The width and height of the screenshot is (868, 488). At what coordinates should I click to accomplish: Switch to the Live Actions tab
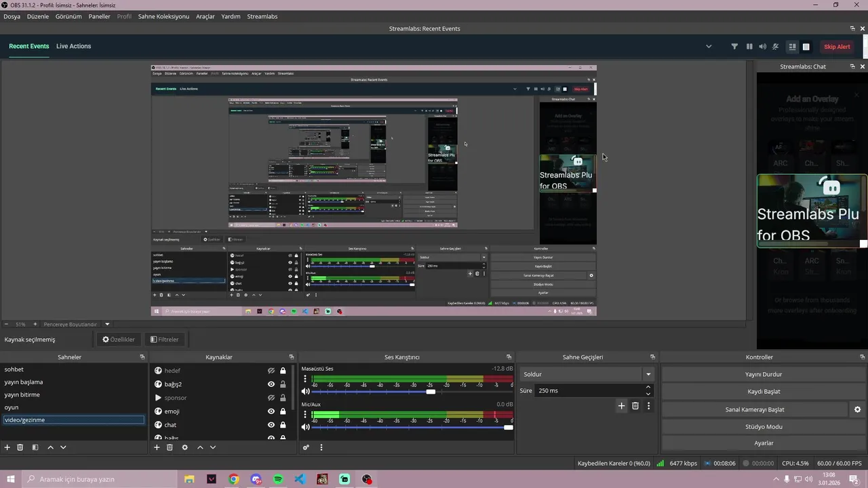coord(73,46)
